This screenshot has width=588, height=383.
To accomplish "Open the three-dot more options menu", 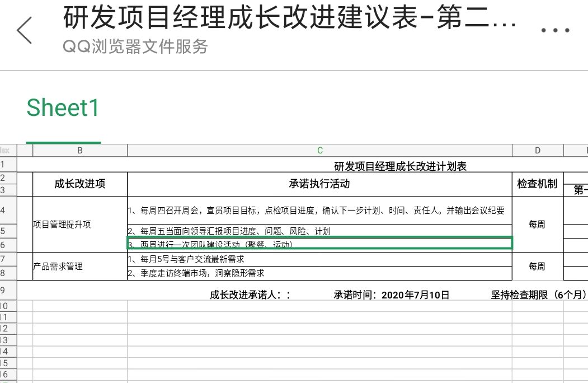I will pos(555,30).
